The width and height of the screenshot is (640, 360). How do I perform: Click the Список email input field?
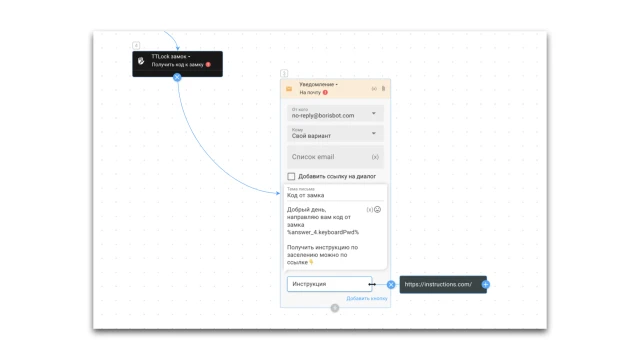(335, 157)
